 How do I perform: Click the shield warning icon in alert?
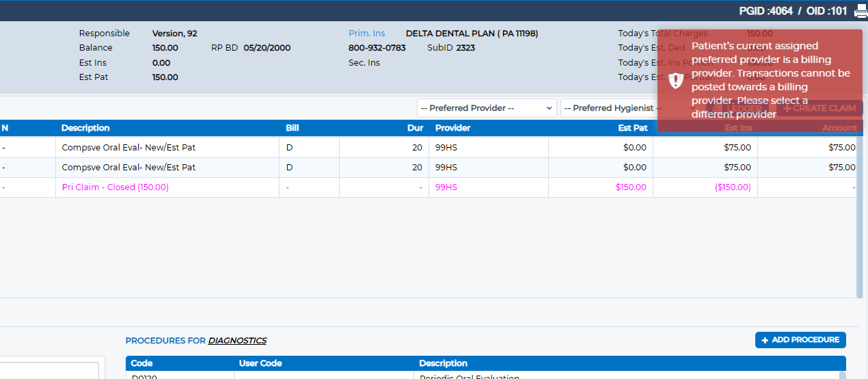[x=675, y=80]
